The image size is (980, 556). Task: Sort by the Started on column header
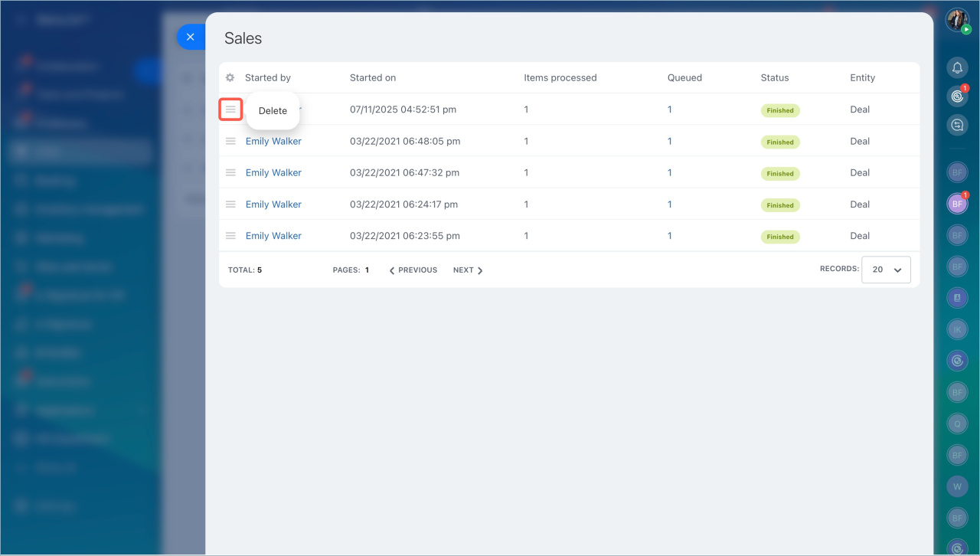click(x=373, y=77)
